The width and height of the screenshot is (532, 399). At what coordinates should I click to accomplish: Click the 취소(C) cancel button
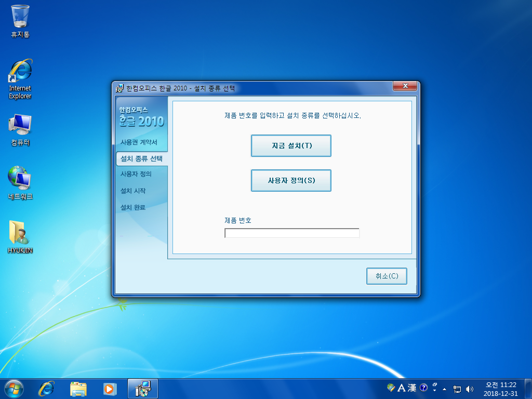[387, 276]
